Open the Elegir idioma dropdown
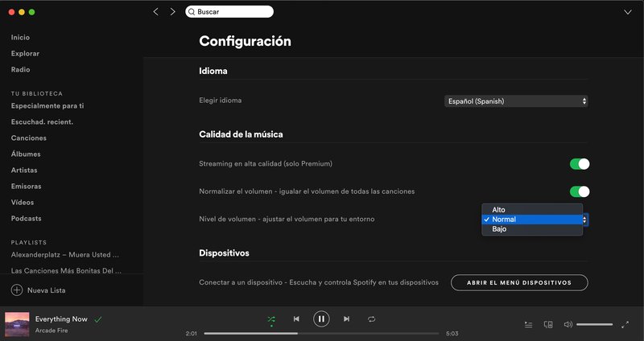This screenshot has height=341, width=644. pyautogui.click(x=516, y=101)
